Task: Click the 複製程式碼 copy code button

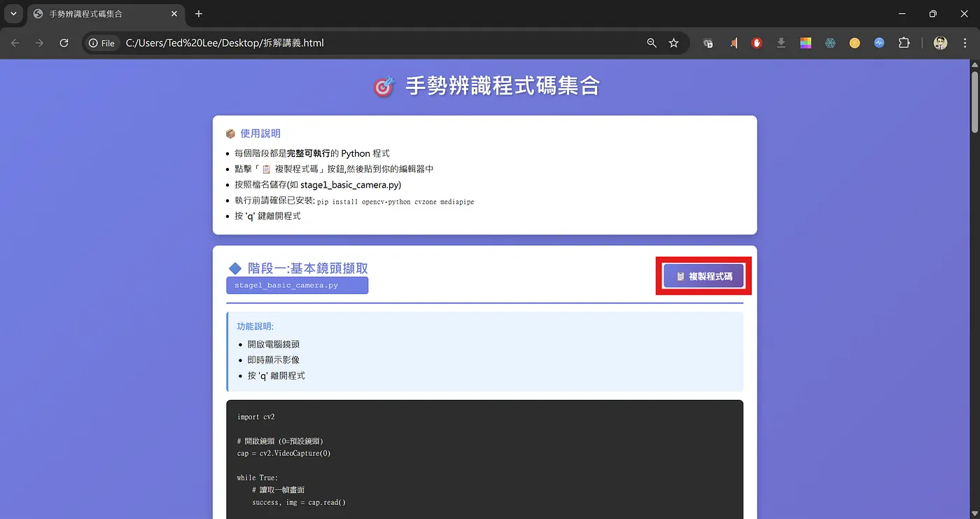Action: tap(703, 276)
